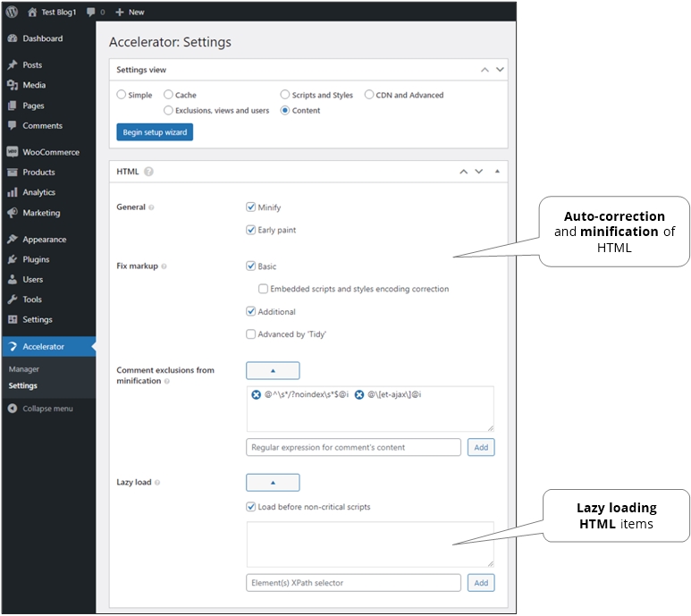691x616 pixels.
Task: Move Settings view panel down
Action: [x=500, y=70]
